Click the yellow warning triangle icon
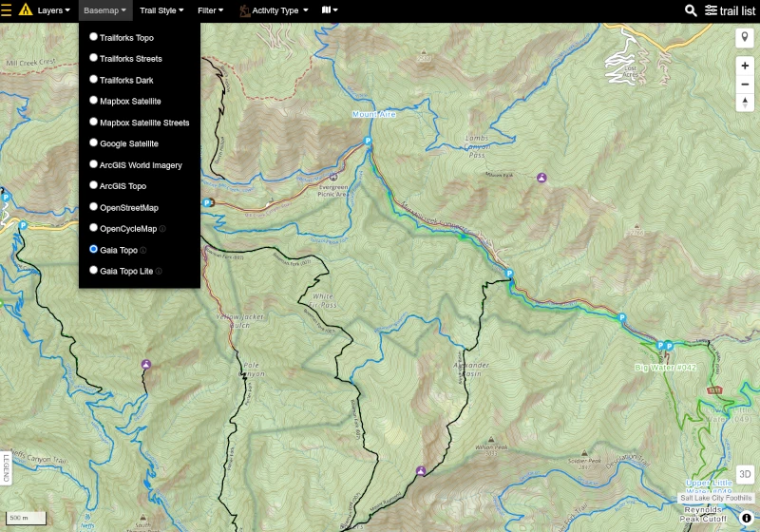The image size is (760, 532). coord(26,9)
